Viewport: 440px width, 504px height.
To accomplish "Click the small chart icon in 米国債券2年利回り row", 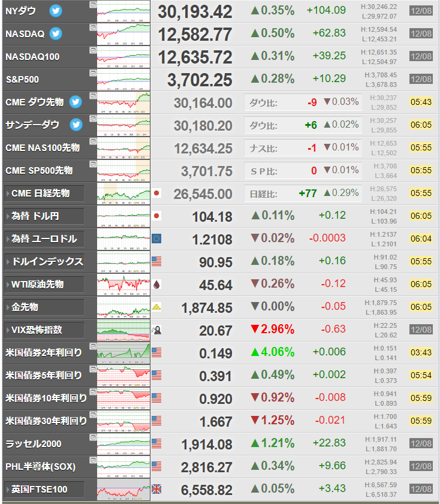I will pos(93,346).
